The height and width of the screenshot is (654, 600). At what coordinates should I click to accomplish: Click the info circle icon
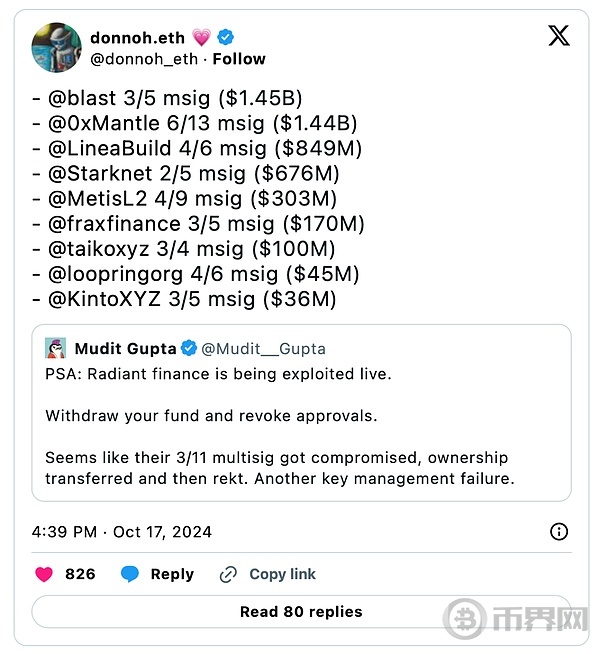(559, 531)
